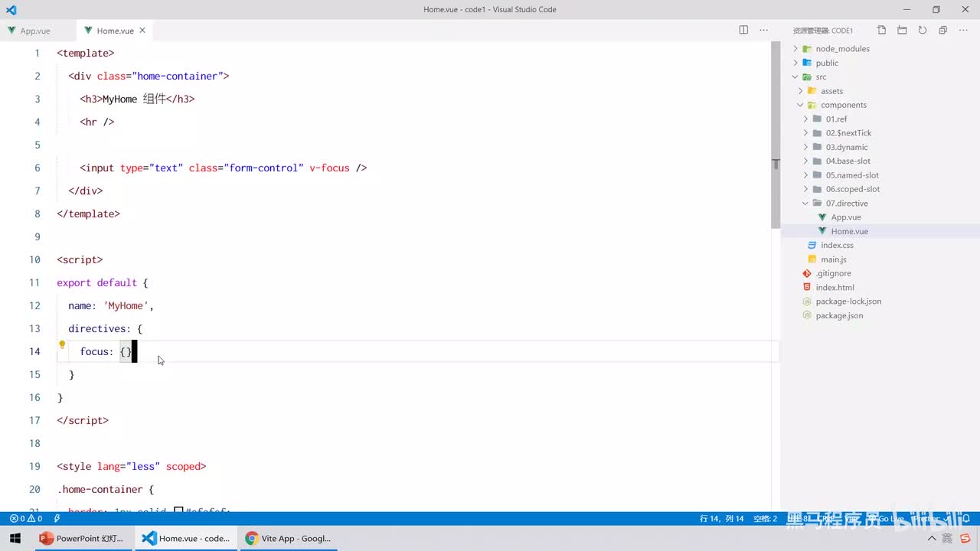Click the split editor icon

(743, 30)
